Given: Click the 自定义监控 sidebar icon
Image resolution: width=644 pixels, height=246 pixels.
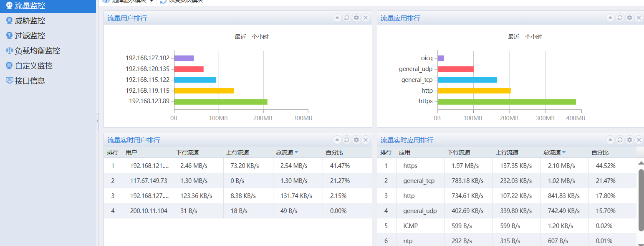Looking at the screenshot, I should (x=9, y=66).
